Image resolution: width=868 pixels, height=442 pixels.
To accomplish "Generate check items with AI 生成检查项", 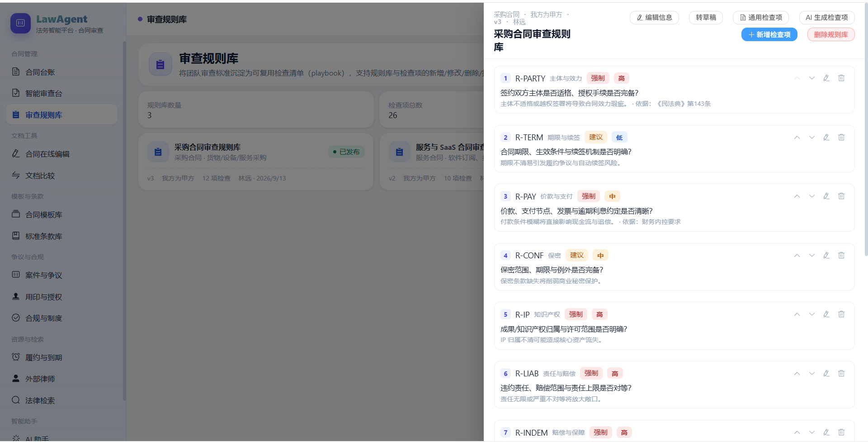I will 827,18.
